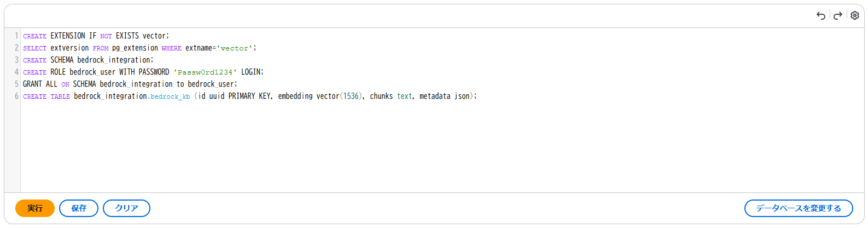Redo the last editor change
Image resolution: width=868 pixels, height=228 pixels.
(837, 15)
